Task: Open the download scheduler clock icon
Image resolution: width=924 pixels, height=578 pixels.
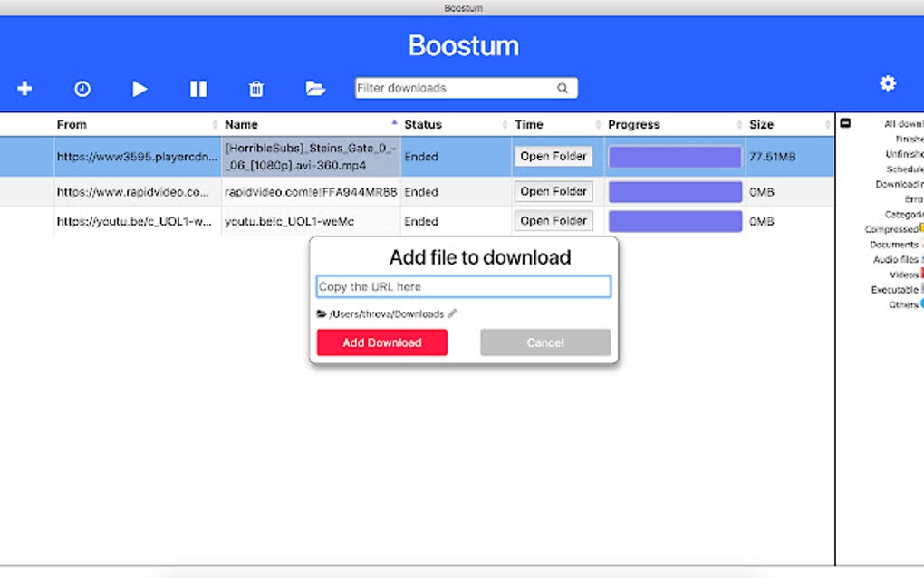Action: coord(82,88)
